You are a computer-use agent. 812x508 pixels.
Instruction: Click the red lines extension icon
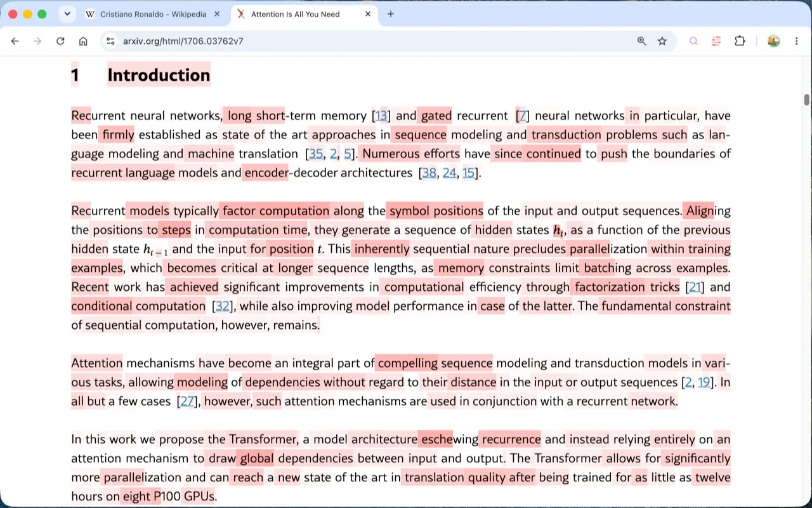click(x=716, y=41)
